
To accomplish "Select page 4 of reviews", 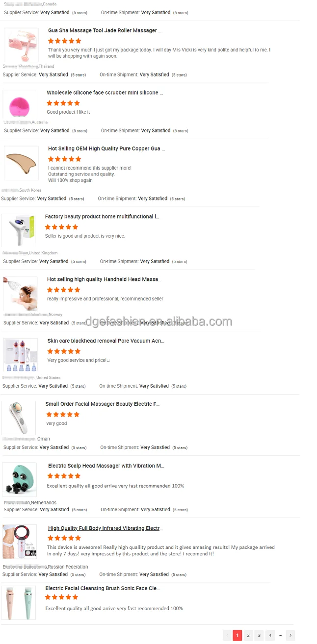I will (270, 635).
